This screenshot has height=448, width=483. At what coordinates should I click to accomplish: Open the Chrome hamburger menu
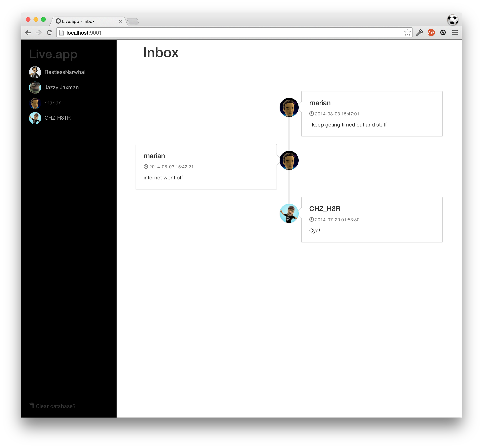coord(455,33)
